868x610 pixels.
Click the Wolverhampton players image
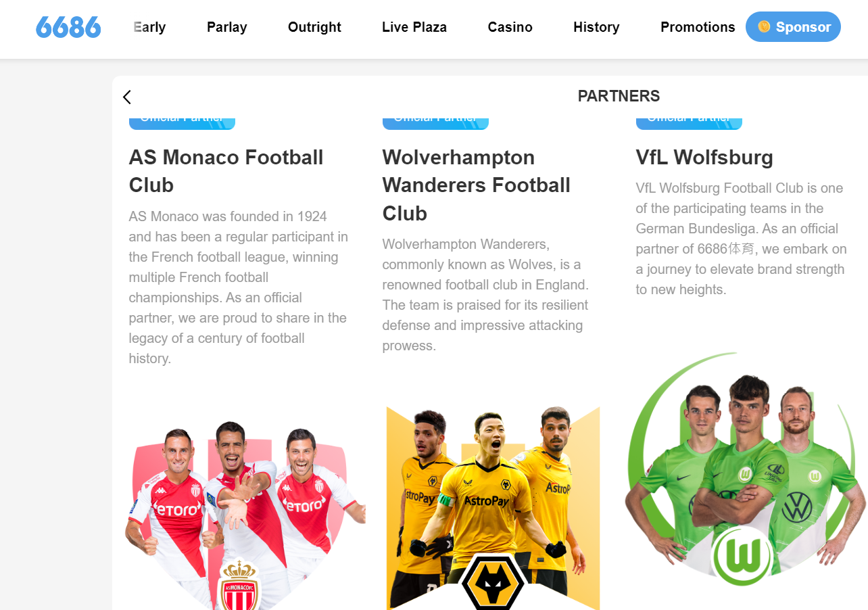pyautogui.click(x=493, y=507)
